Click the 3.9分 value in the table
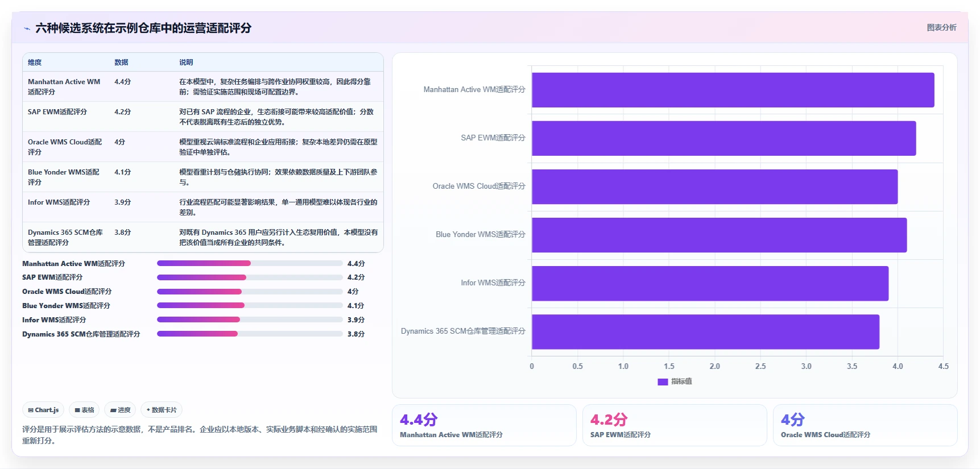The height and width of the screenshot is (469, 980). tap(123, 202)
